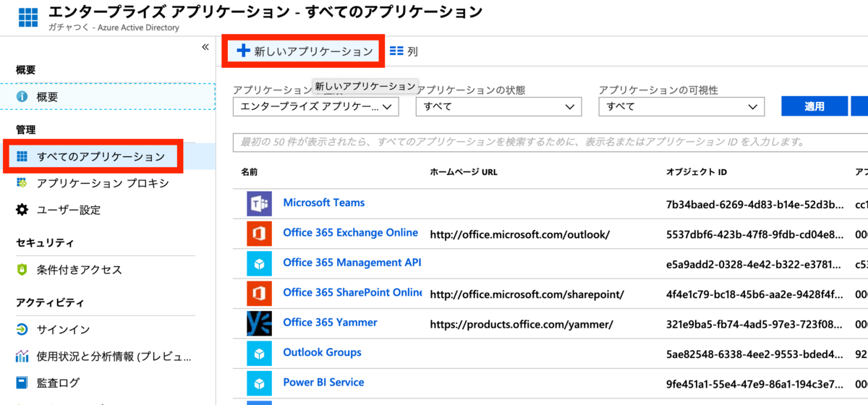
Task: Click the 監査ログ book icon
Action: click(x=22, y=383)
